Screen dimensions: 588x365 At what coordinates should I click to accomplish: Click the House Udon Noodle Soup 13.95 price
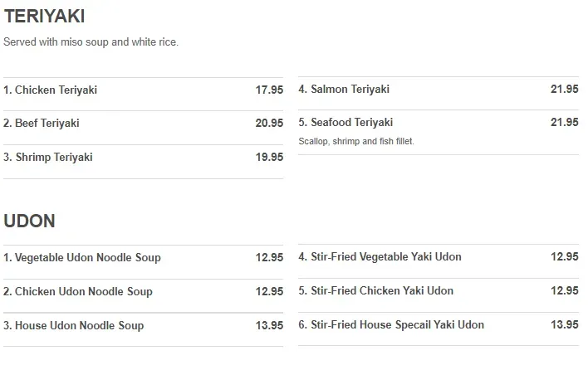pyautogui.click(x=269, y=326)
